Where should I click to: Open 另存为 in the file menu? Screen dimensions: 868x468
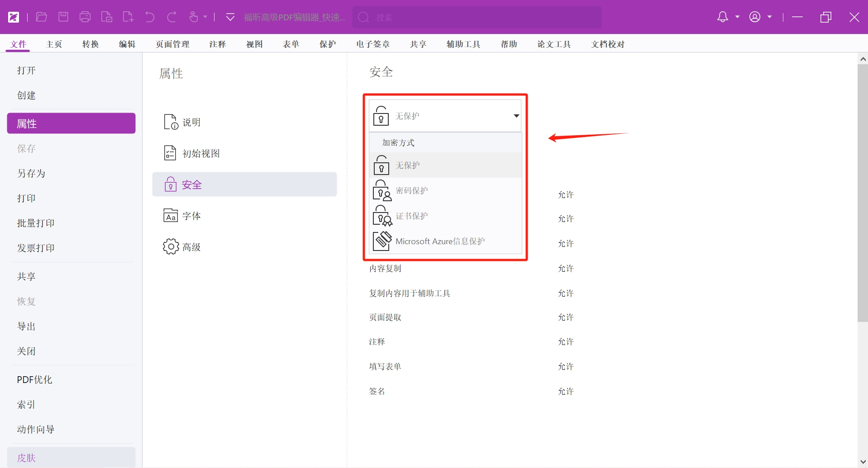point(31,173)
